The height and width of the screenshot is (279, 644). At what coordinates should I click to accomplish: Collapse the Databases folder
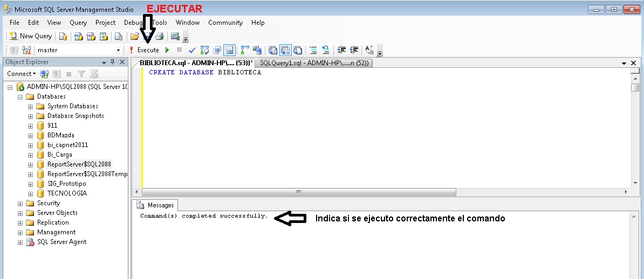pos(20,97)
